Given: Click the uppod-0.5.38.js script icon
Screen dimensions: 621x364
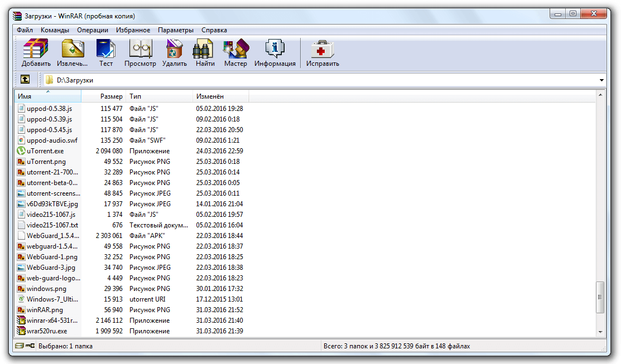Looking at the screenshot, I should click(21, 108).
